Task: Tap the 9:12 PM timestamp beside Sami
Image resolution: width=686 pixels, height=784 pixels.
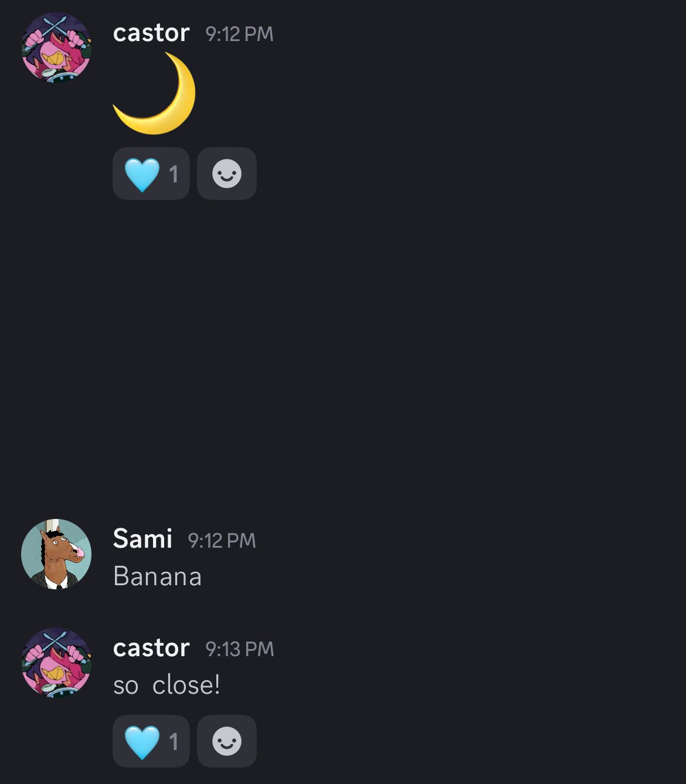Action: 222,541
